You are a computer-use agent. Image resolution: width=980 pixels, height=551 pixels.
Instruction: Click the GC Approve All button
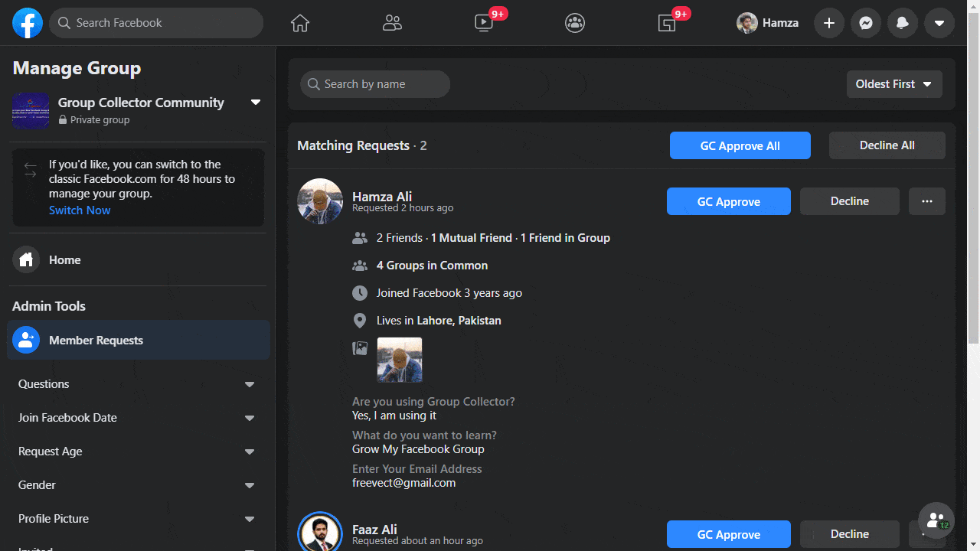[740, 145]
